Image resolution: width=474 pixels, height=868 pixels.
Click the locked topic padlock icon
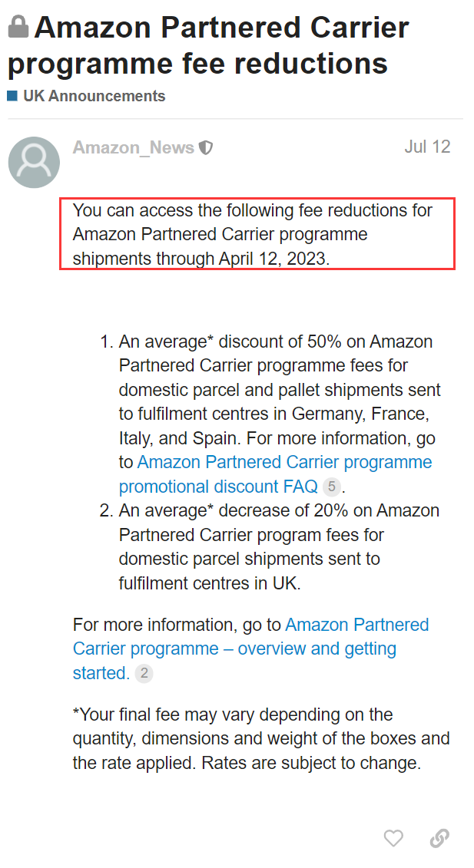[18, 27]
